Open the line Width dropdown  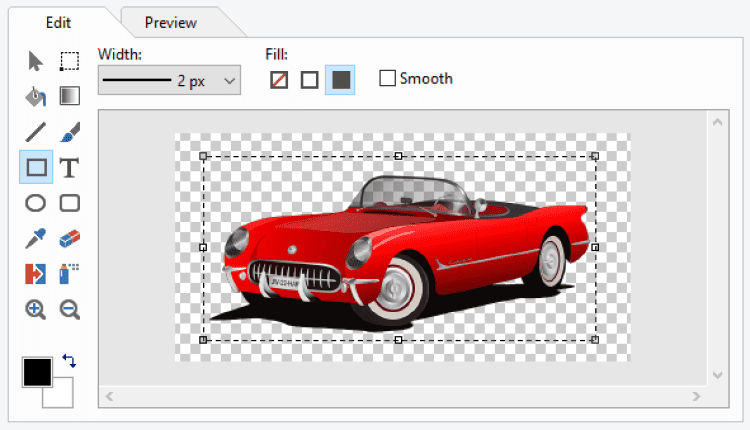pyautogui.click(x=169, y=81)
